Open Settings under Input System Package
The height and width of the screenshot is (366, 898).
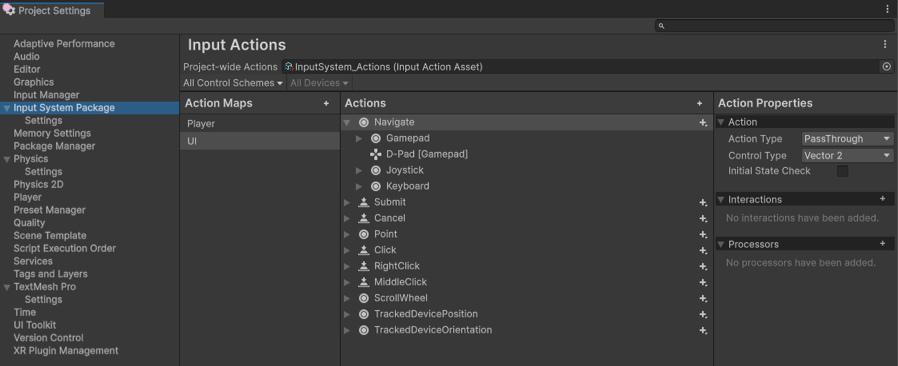[44, 120]
